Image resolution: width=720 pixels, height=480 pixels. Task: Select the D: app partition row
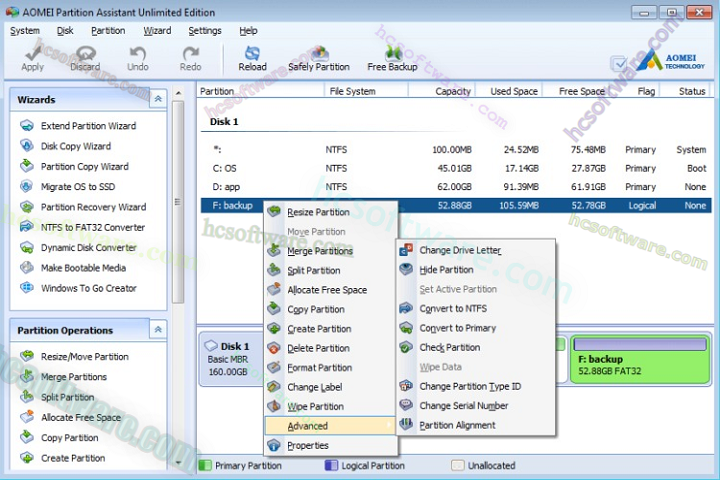456,187
